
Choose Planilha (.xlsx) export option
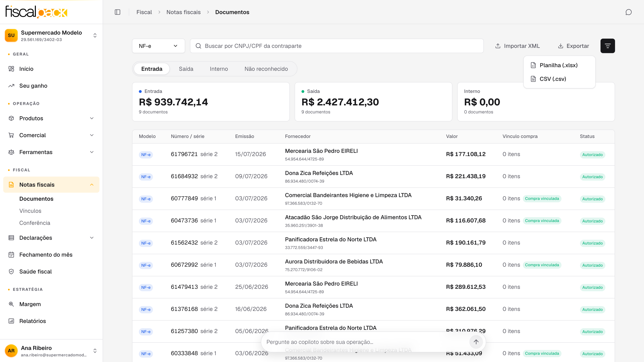tap(559, 65)
